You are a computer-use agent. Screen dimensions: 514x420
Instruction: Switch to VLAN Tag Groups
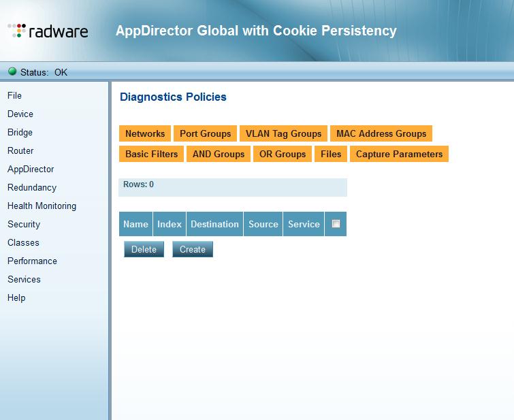284,133
